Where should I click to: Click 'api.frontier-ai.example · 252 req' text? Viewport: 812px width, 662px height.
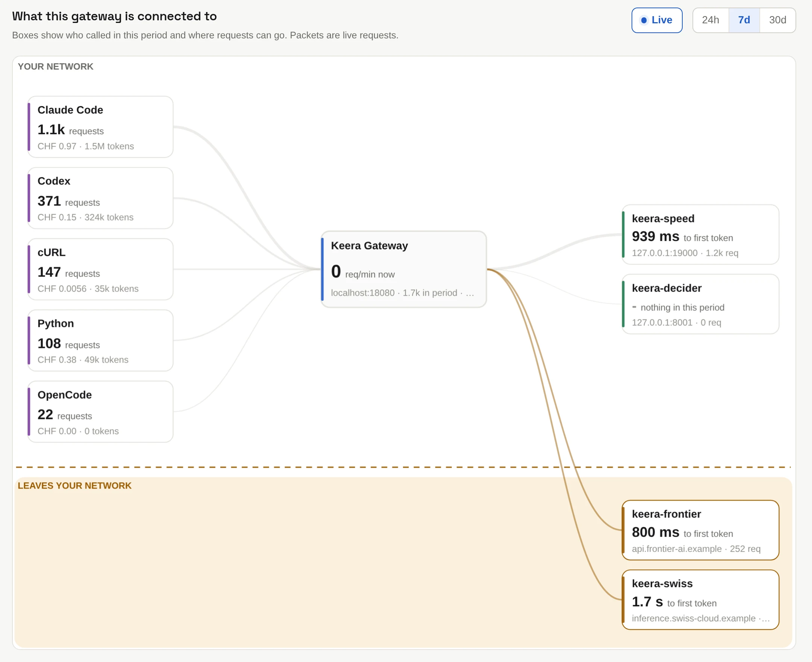tap(696, 549)
